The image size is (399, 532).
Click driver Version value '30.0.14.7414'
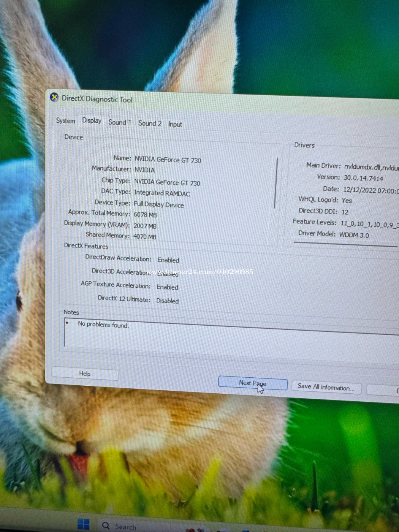click(x=363, y=178)
